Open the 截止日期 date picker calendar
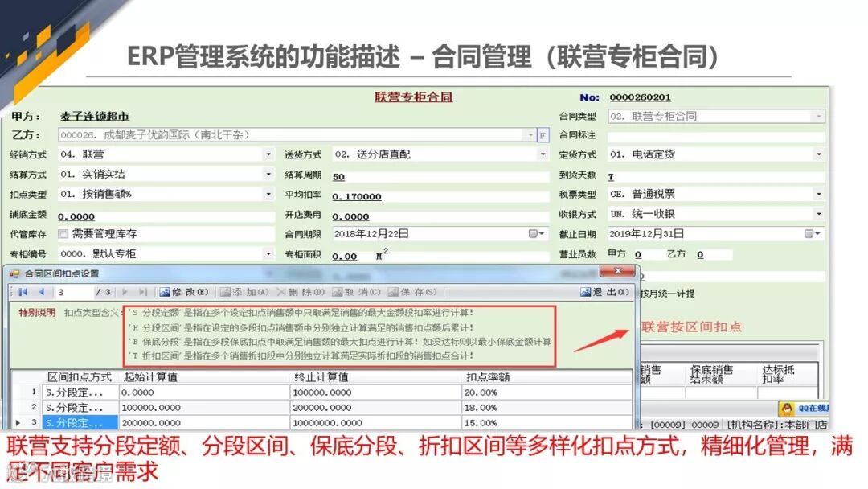This screenshot has width=868, height=489. pyautogui.click(x=812, y=234)
